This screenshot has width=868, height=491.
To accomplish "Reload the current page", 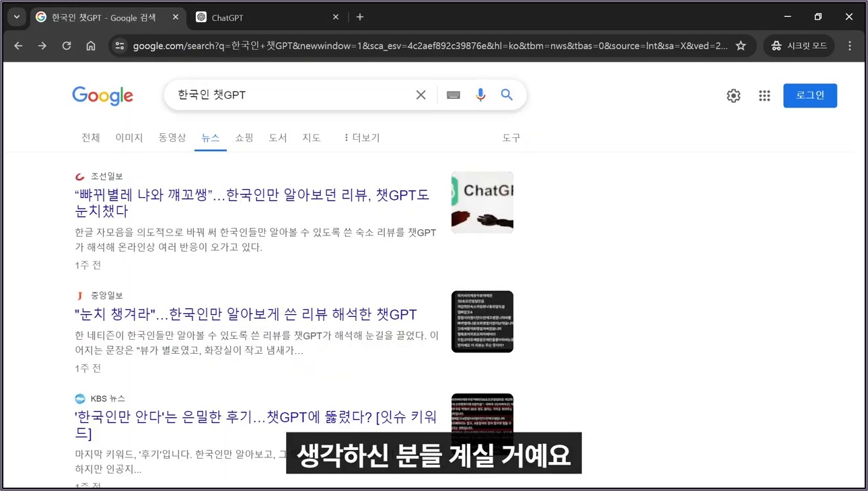I will pos(67,46).
